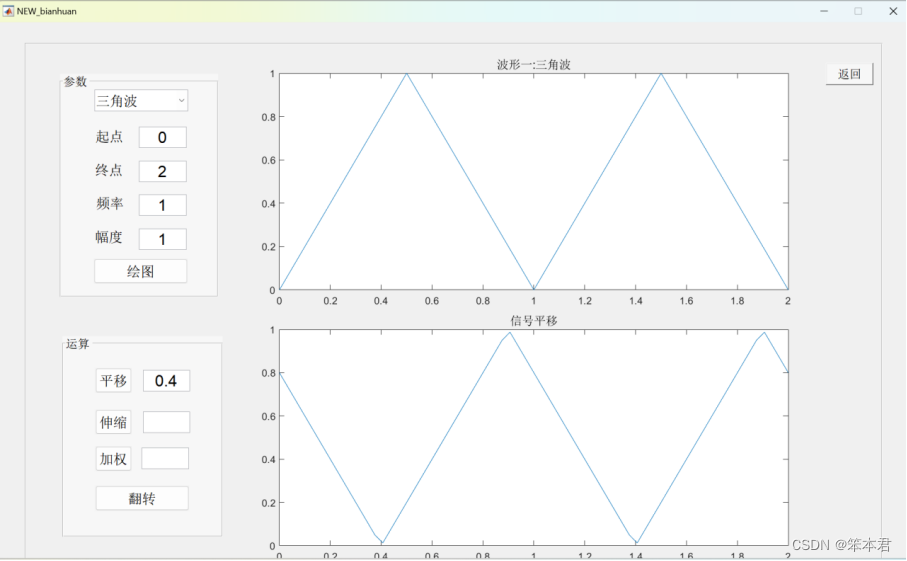907x561 pixels.
Task: Open the 三角波 waveform dropdown
Action: point(141,101)
